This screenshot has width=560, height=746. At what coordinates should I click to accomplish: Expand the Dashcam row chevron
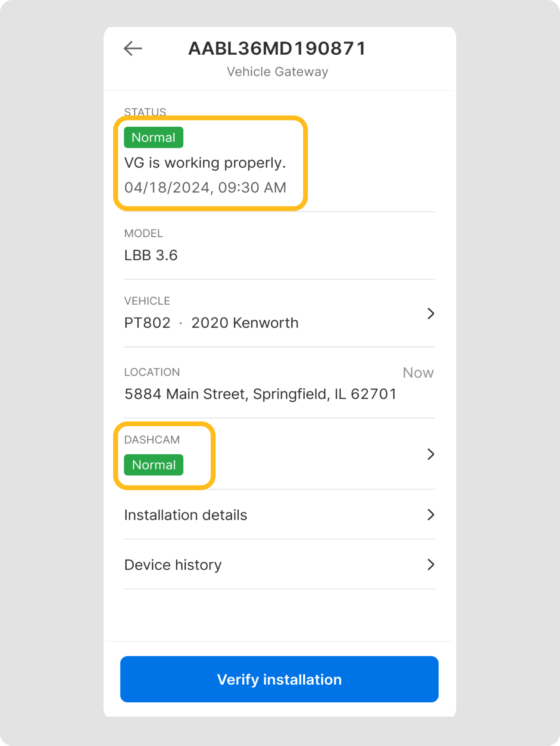coord(431,454)
